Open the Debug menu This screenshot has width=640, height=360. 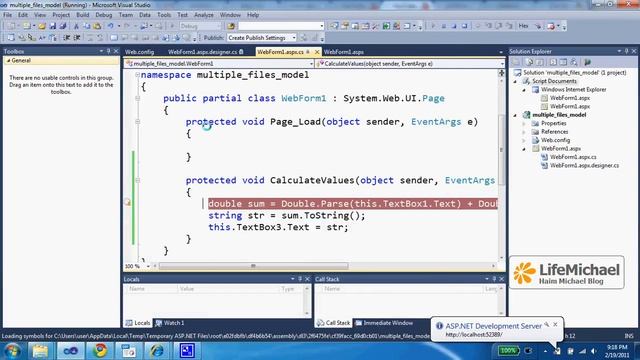104,15
